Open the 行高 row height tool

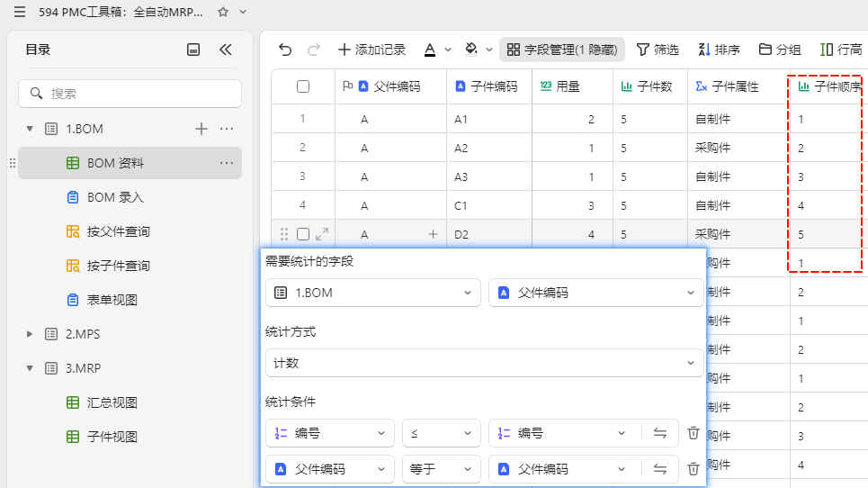pyautogui.click(x=841, y=50)
